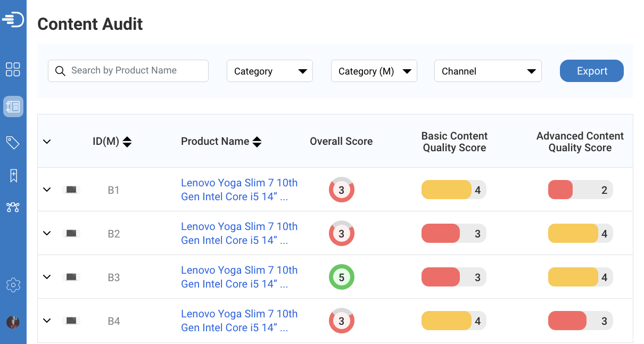
Task: Open the Lenovo Yoga Slim 7 B2 product link
Action: (239, 233)
